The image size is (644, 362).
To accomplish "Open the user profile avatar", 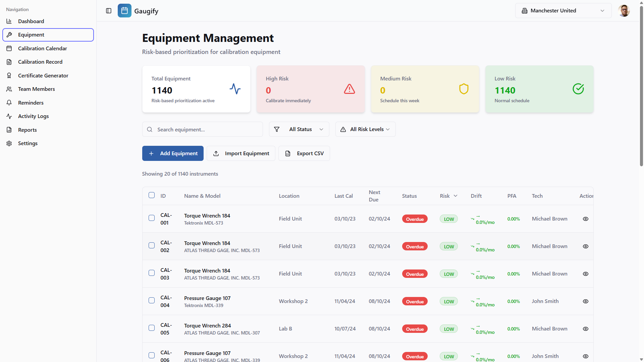I will (x=624, y=11).
